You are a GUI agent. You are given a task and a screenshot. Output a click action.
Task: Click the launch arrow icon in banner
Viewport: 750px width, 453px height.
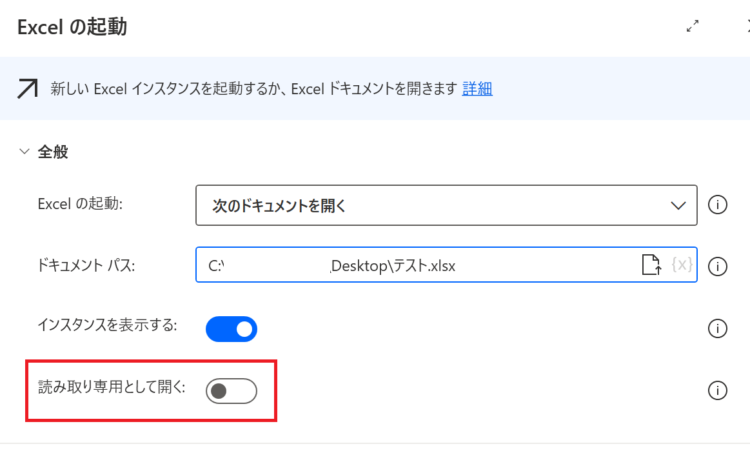(x=27, y=88)
